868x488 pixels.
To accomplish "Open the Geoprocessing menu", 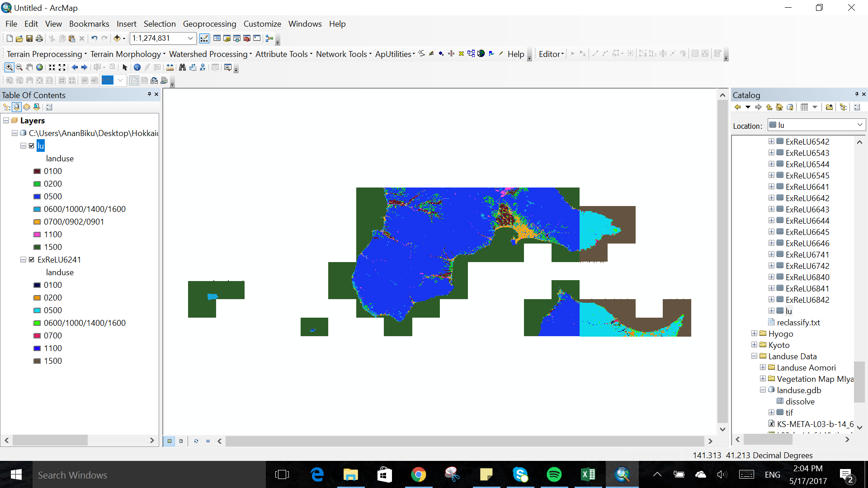I will (x=209, y=24).
